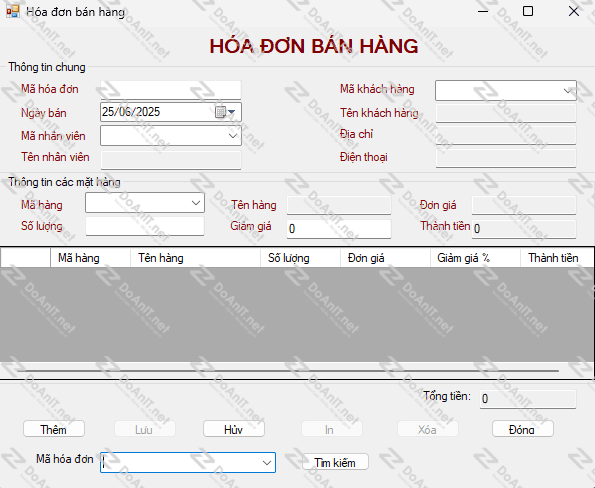This screenshot has height=488, width=595.
Task: Maximize the Hóa đơn bán hàng window
Action: (528, 11)
